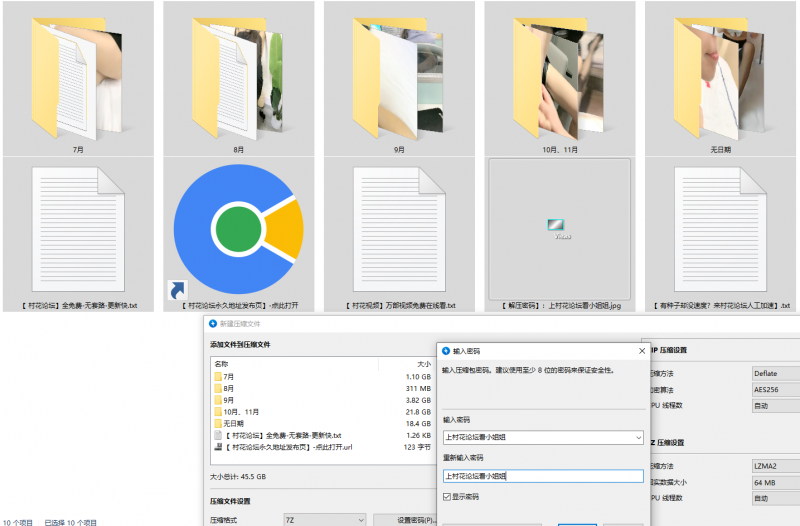Click the blue browser shortcut icon
The height and width of the screenshot is (526, 800).
pyautogui.click(x=238, y=228)
